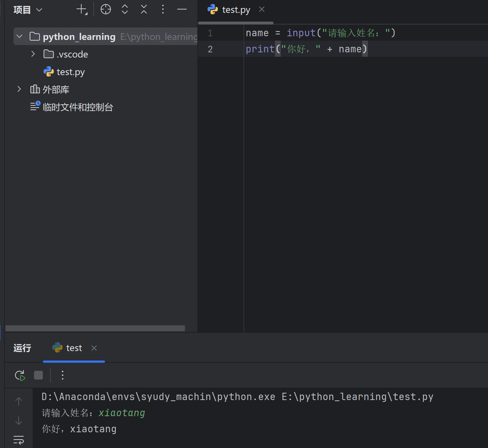Hide the project tool window

(182, 10)
